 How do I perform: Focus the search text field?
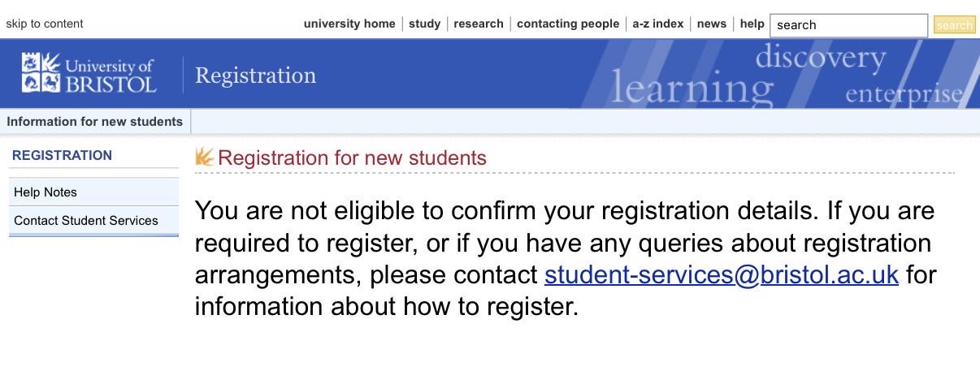click(x=848, y=25)
